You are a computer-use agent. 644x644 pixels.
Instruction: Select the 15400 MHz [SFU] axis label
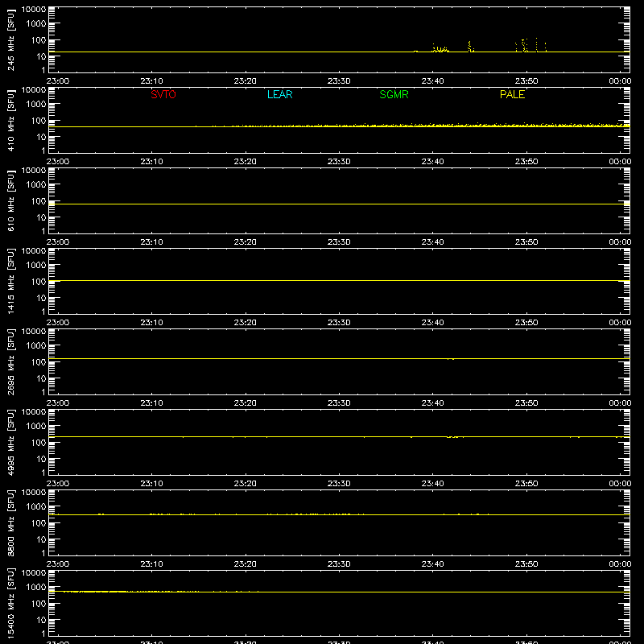tap(11, 603)
